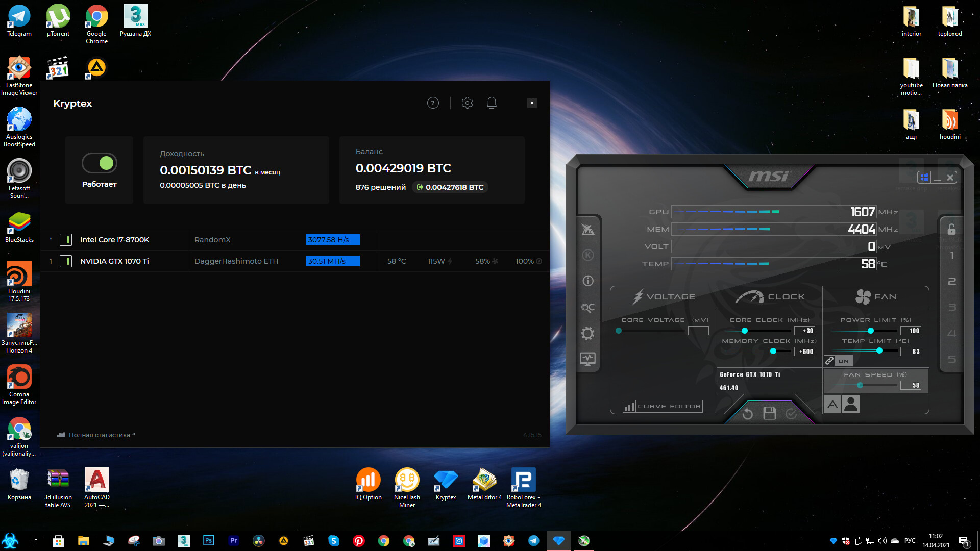Open the RoboForex MetaTrader 4 shortcut
The height and width of the screenshot is (551, 980).
coord(524,487)
